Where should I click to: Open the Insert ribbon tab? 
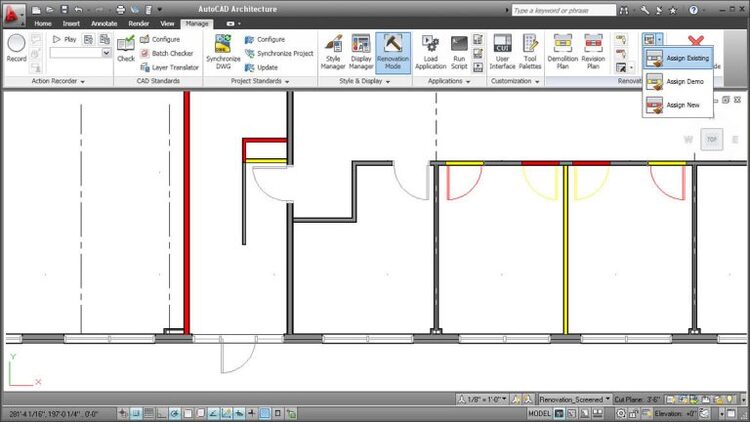[x=71, y=23]
